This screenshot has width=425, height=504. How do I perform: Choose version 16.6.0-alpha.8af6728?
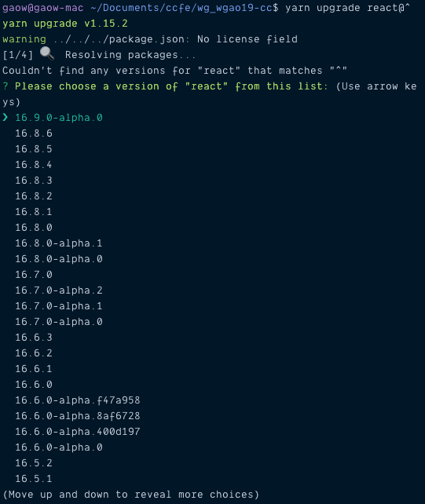(78, 416)
